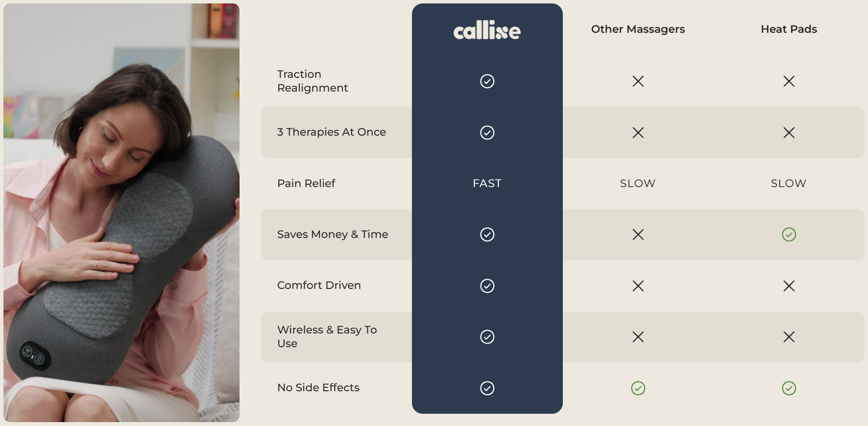This screenshot has width=868, height=426.
Task: Click Other Massagers X for Comfort Driven
Action: click(x=638, y=286)
